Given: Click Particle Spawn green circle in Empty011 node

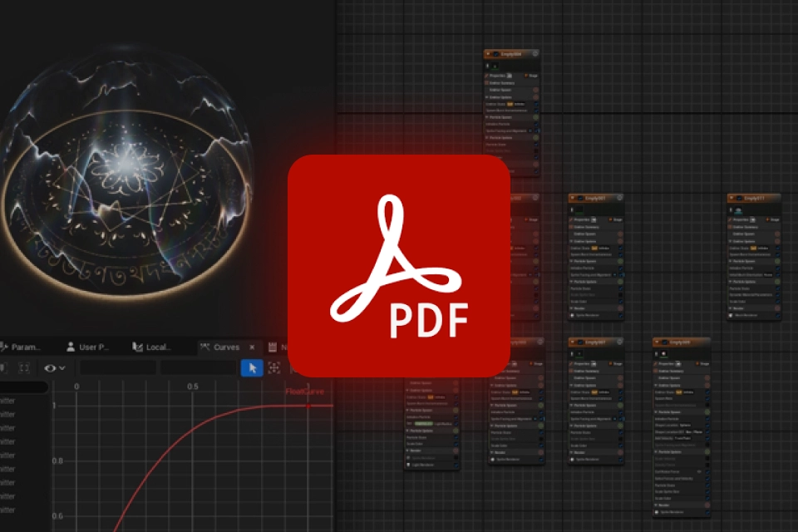Looking at the screenshot, I should (x=777, y=261).
